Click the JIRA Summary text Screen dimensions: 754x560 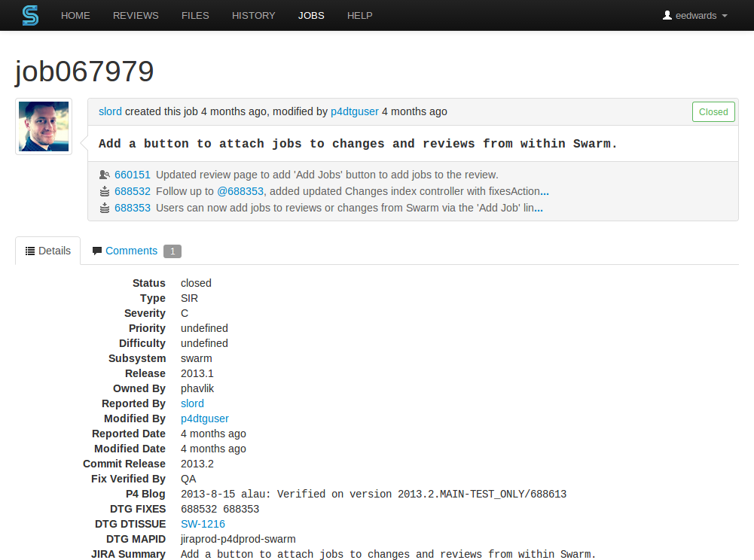(388, 554)
